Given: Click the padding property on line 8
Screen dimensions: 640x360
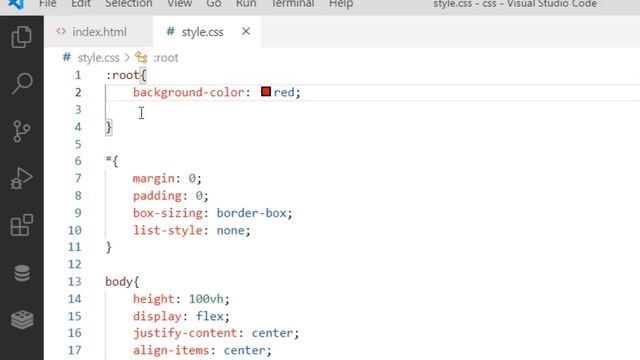Looking at the screenshot, I should click(157, 196).
